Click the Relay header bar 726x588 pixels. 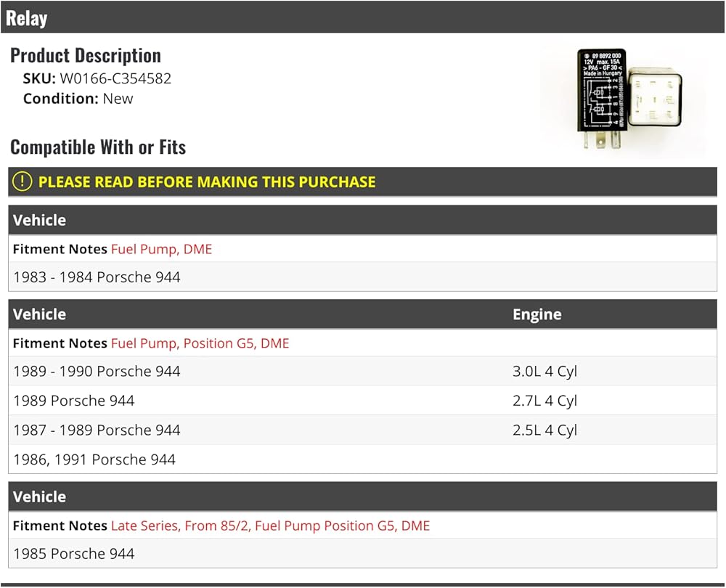coord(362,17)
